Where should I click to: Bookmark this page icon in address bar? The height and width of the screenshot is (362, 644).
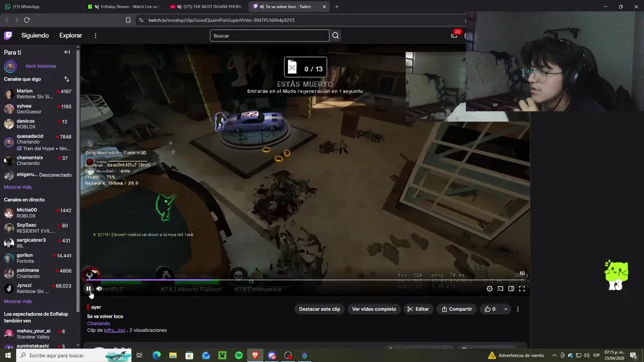tap(128, 20)
